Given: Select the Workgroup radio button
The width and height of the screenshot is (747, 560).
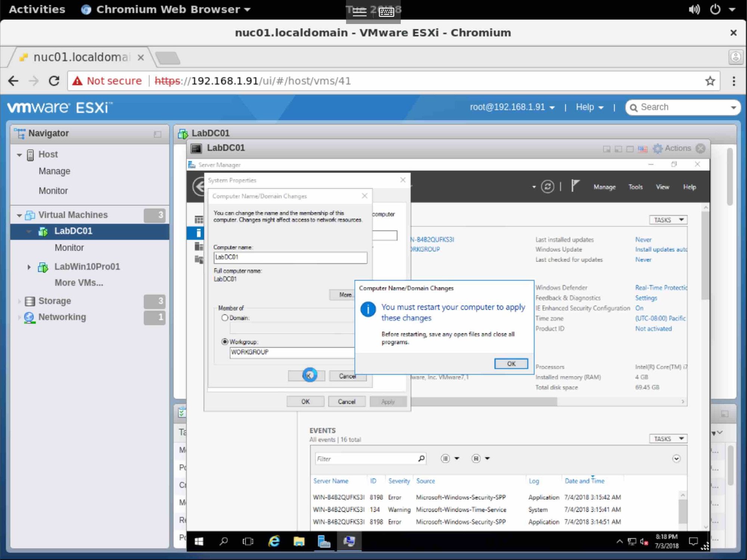Looking at the screenshot, I should tap(224, 341).
